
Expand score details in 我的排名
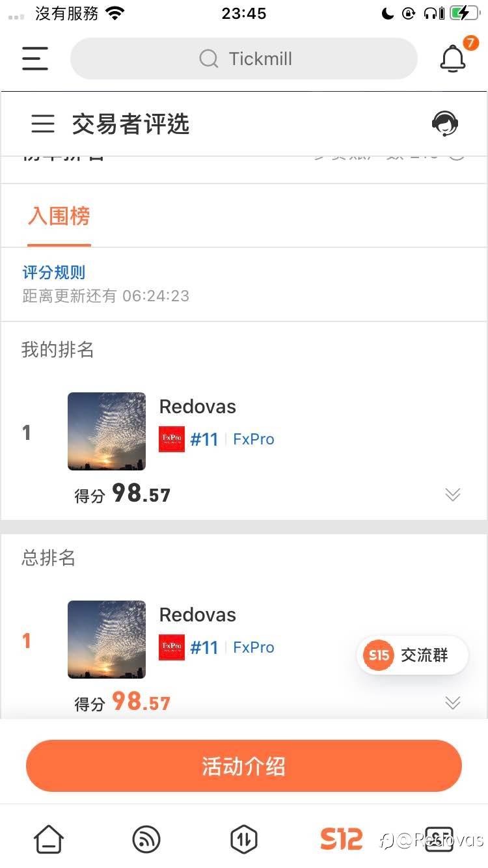point(452,495)
